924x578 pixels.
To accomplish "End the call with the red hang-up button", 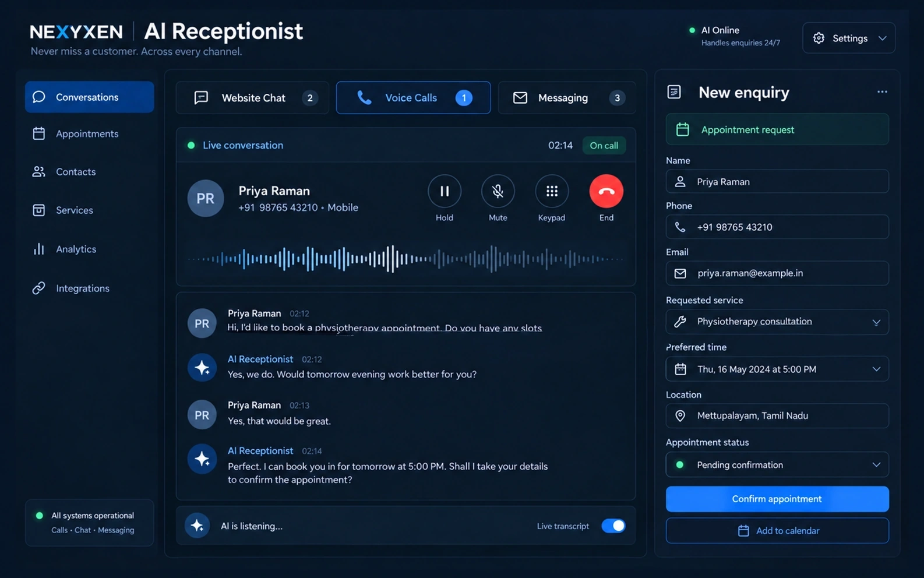I will (606, 191).
